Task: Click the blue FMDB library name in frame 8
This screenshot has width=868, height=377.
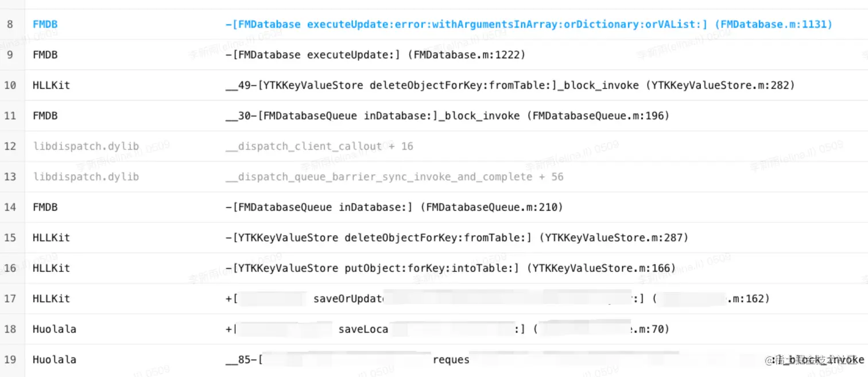Action: coord(45,24)
